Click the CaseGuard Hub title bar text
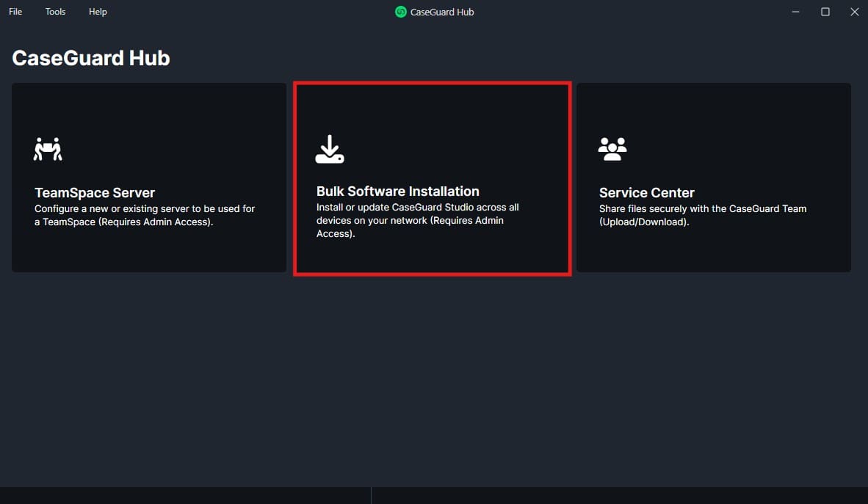The image size is (868, 504). (x=442, y=12)
